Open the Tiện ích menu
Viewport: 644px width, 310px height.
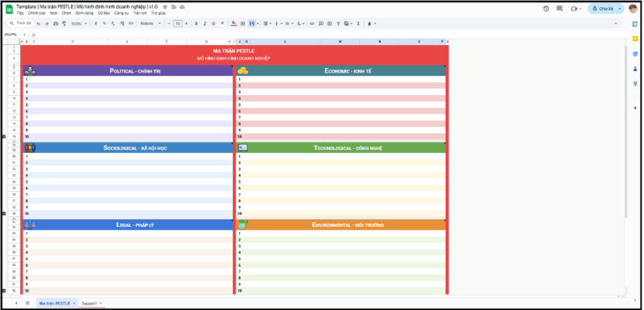pyautogui.click(x=140, y=13)
